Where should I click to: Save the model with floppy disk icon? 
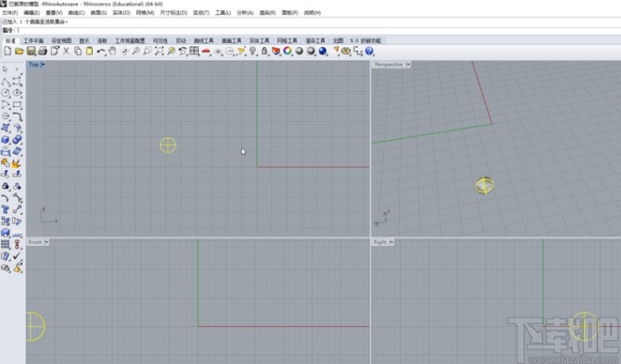click(31, 51)
